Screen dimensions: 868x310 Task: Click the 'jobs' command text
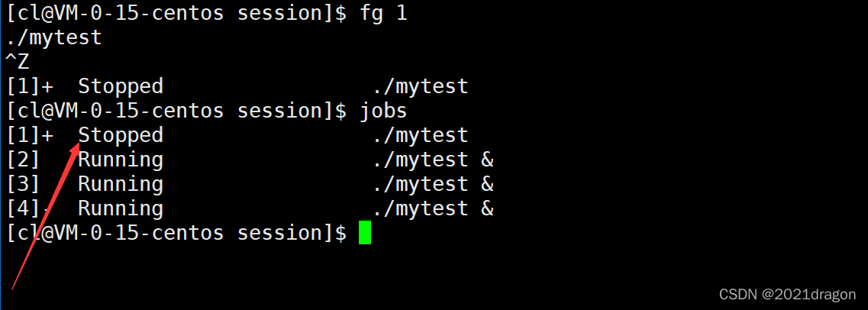point(384,111)
